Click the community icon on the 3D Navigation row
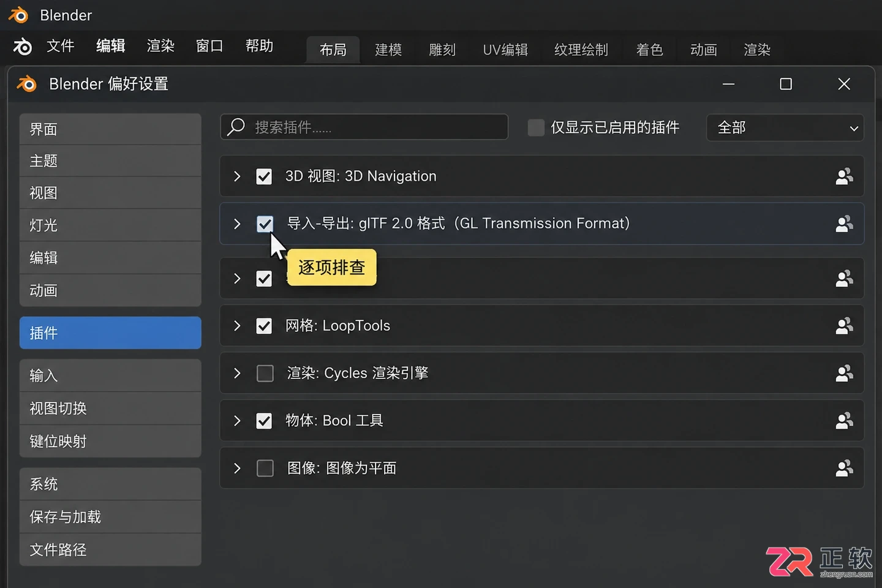 (x=845, y=176)
